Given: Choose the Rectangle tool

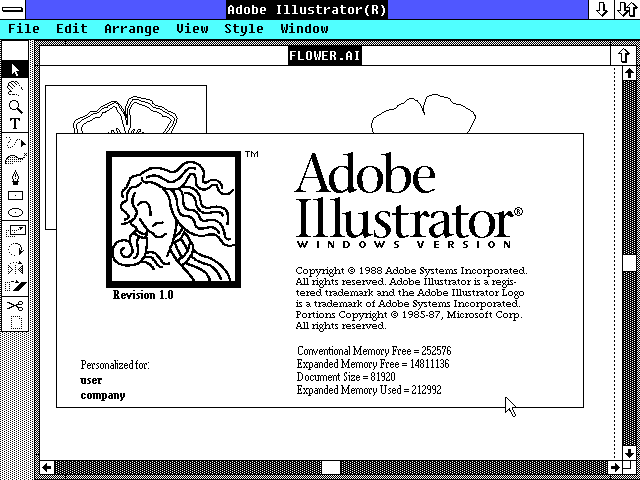Looking at the screenshot, I should pos(15,196).
